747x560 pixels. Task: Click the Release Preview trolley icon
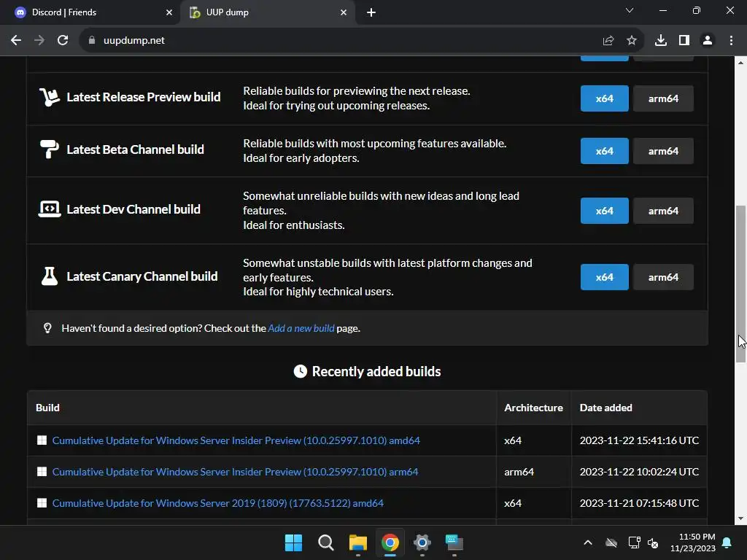tap(49, 97)
